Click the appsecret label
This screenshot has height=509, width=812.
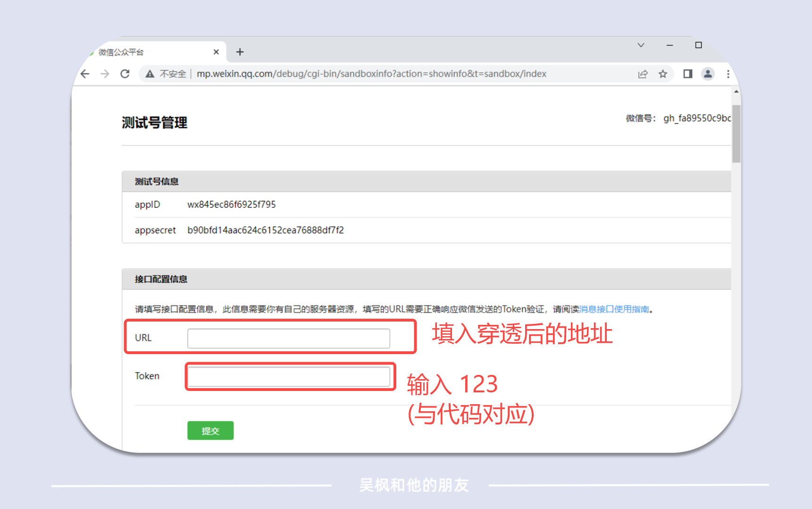click(x=155, y=230)
